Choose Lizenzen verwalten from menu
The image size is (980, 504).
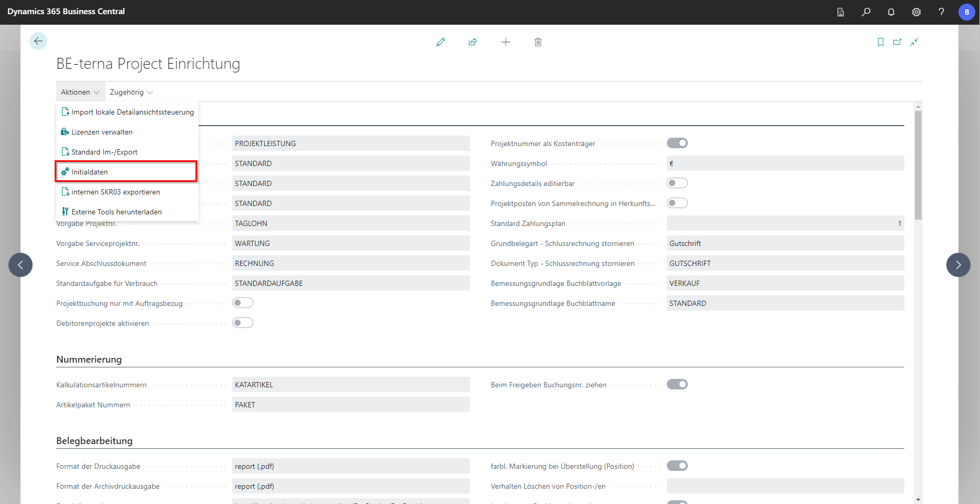(102, 132)
